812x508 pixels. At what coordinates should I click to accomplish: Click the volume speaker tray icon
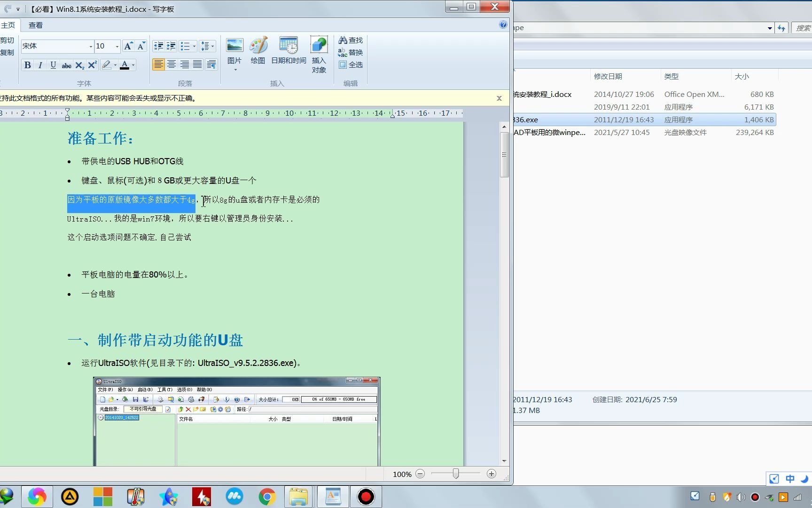tap(741, 497)
